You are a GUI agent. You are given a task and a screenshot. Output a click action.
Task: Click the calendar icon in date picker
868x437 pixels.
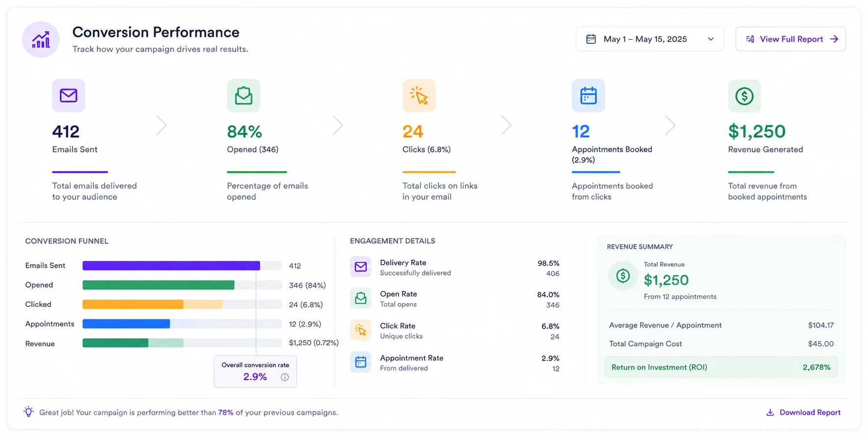click(x=591, y=39)
